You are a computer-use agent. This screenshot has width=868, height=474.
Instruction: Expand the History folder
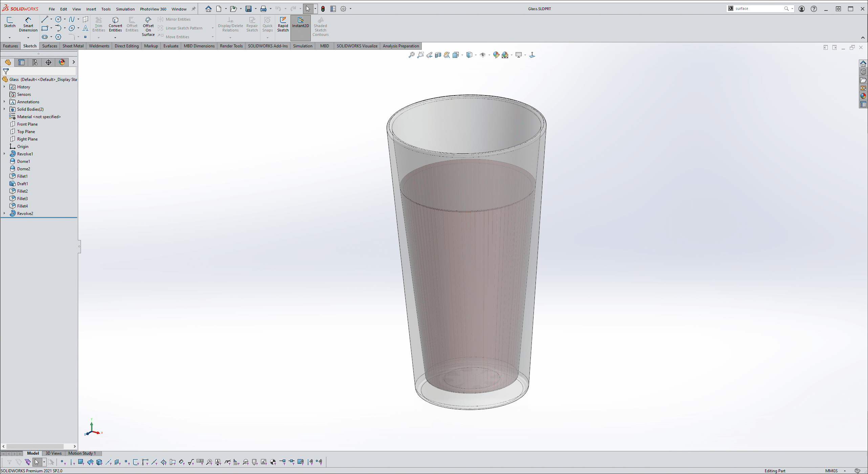4,87
